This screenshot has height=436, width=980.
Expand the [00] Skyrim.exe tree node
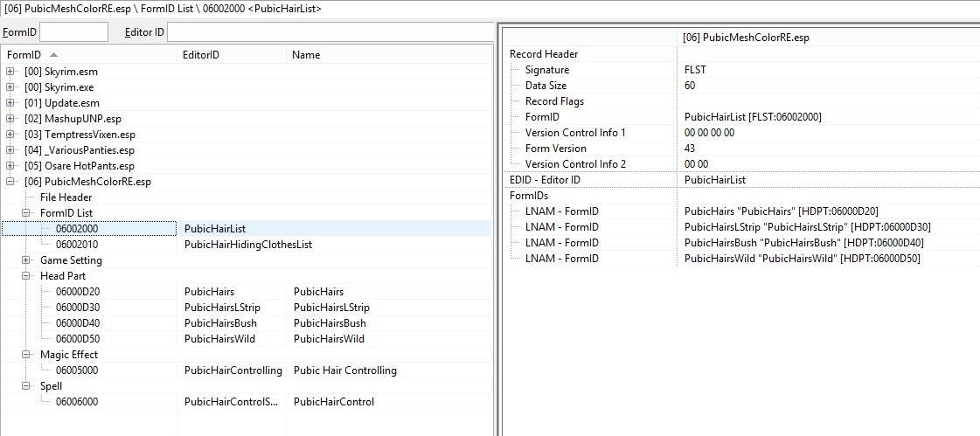[10, 87]
